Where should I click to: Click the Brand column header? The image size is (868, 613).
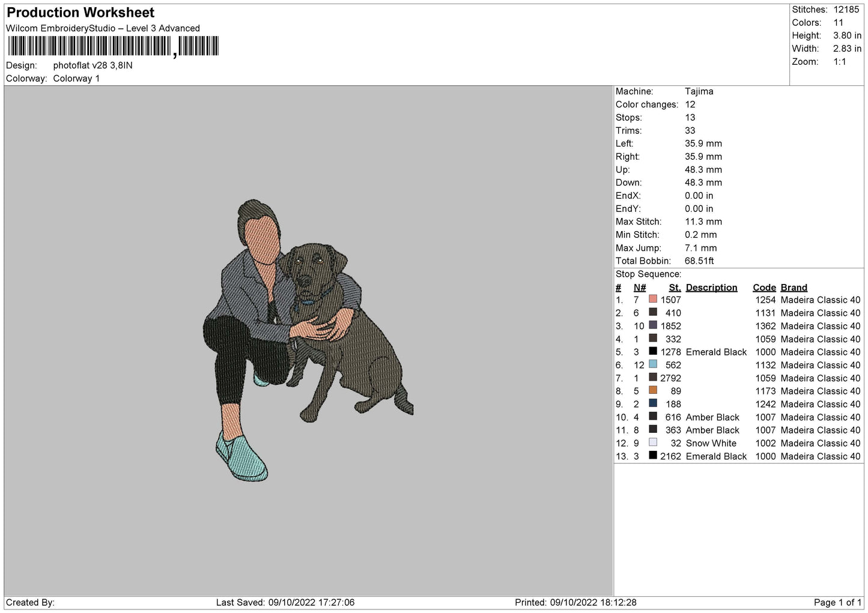(x=794, y=288)
